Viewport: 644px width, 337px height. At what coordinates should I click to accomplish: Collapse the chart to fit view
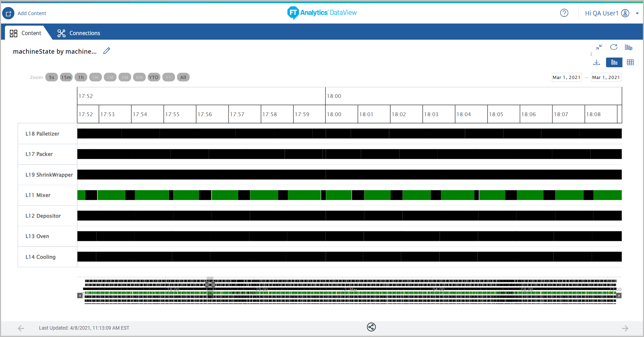tap(599, 47)
